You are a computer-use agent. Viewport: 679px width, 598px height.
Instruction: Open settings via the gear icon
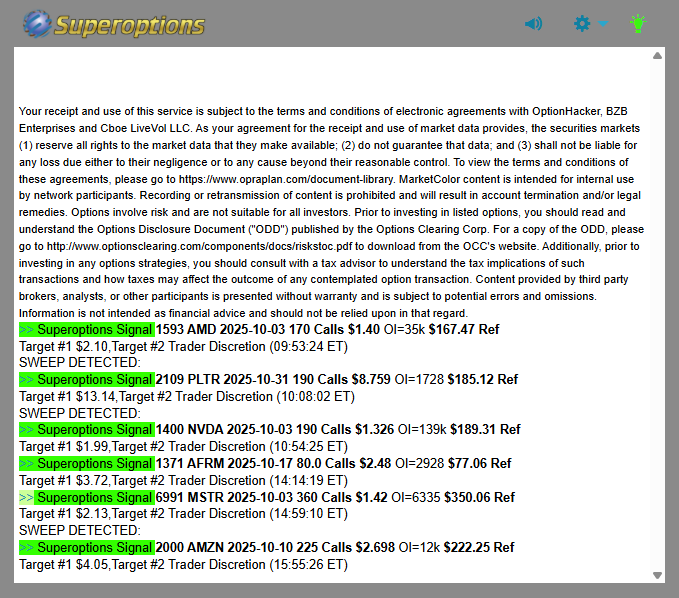click(582, 23)
